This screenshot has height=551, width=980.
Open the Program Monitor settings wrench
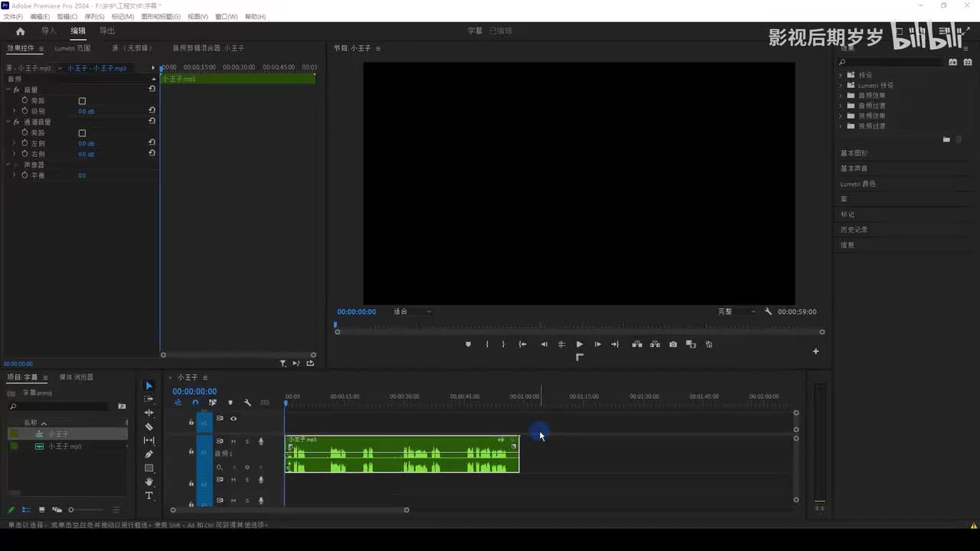pyautogui.click(x=768, y=311)
